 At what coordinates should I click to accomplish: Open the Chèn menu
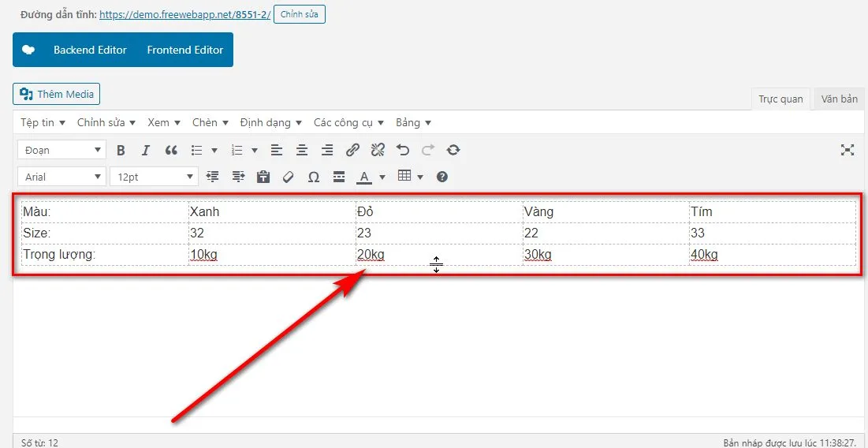point(210,122)
